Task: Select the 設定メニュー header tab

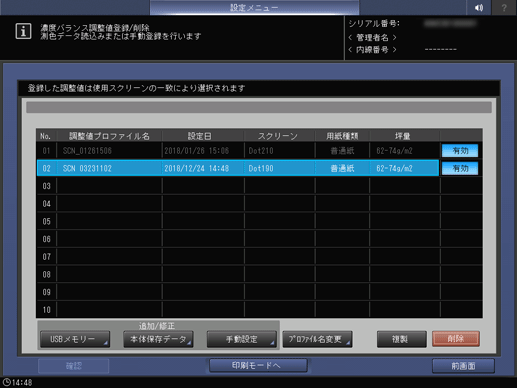Action: 254,7
